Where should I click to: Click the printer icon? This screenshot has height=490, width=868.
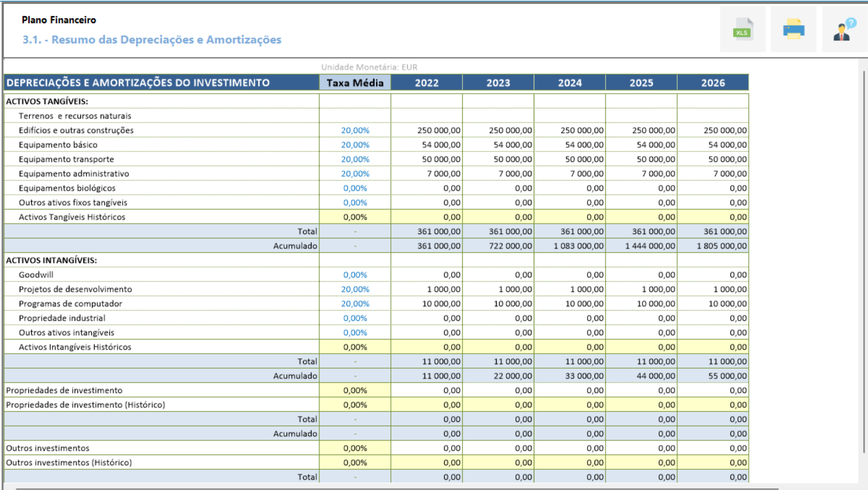click(x=793, y=29)
